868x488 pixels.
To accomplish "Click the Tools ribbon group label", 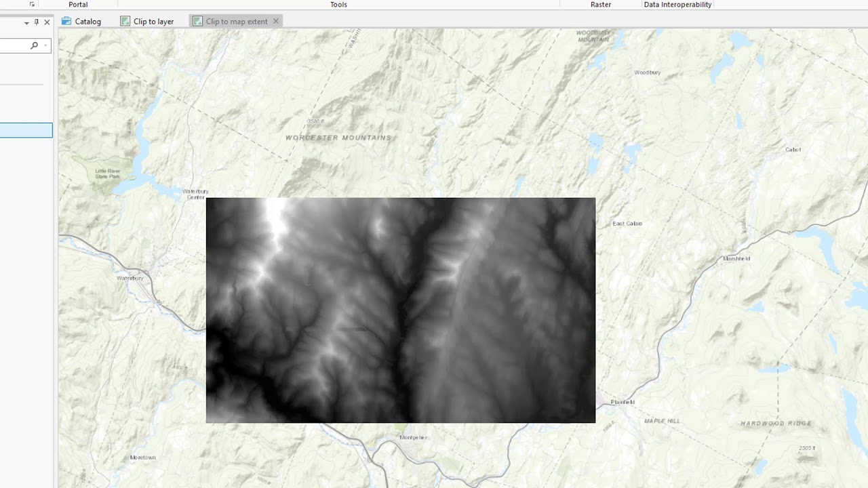I will [x=338, y=5].
